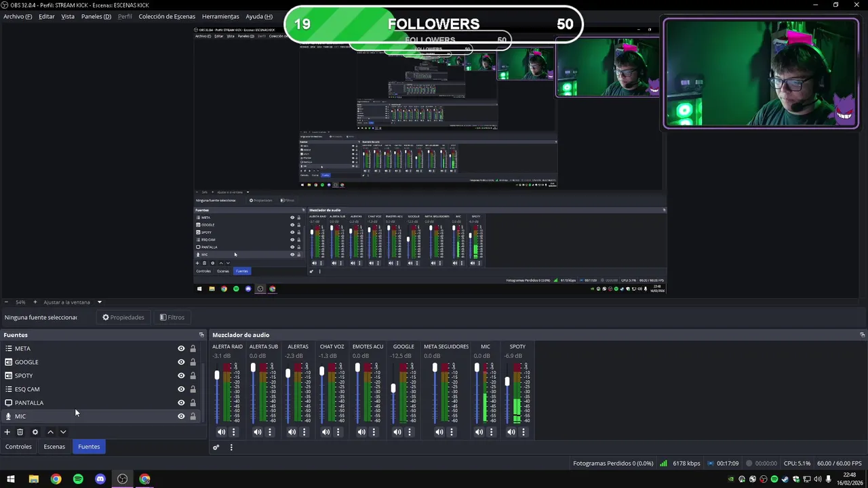Viewport: 868px width, 488px height.
Task: Click the webcam overlay in preview
Action: click(762, 73)
